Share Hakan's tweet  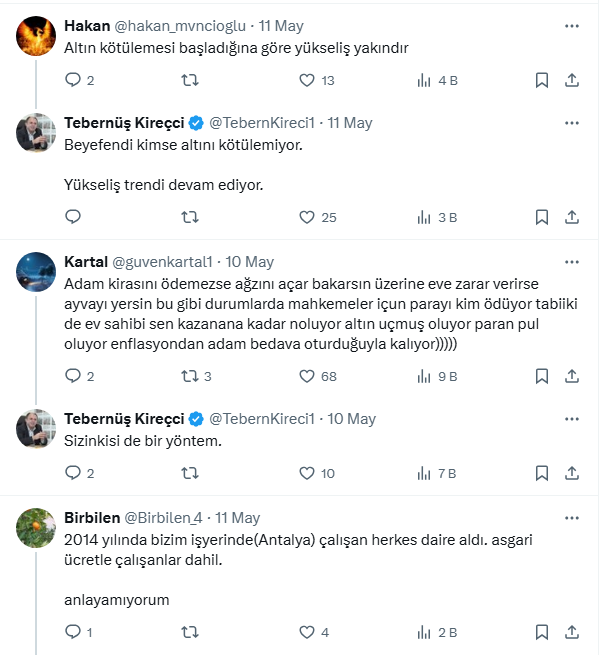click(572, 80)
